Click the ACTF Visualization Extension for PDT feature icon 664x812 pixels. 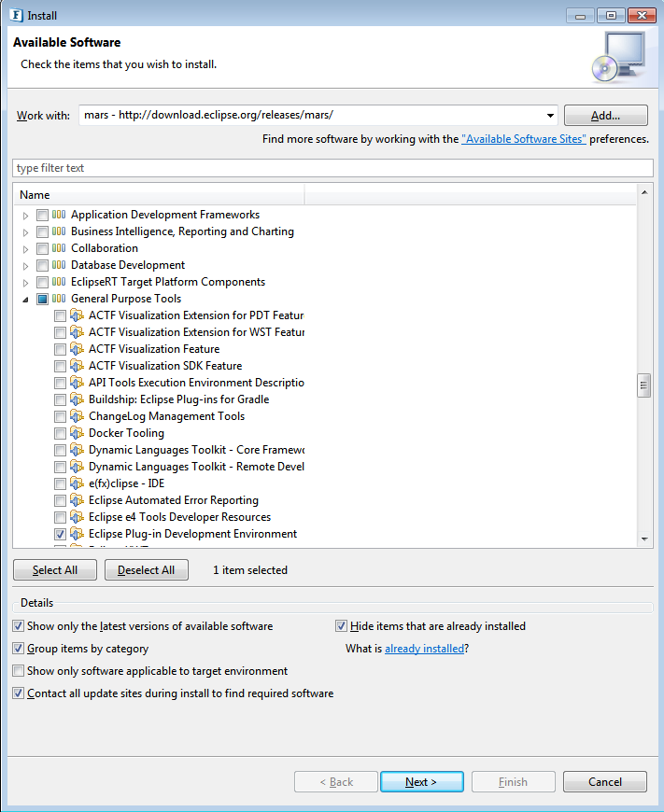point(77,315)
